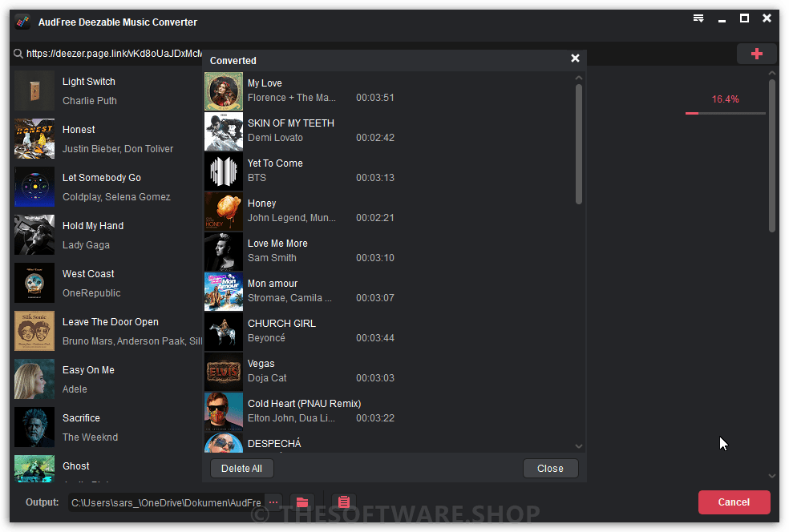Click the Deezer URL input field

pos(114,54)
